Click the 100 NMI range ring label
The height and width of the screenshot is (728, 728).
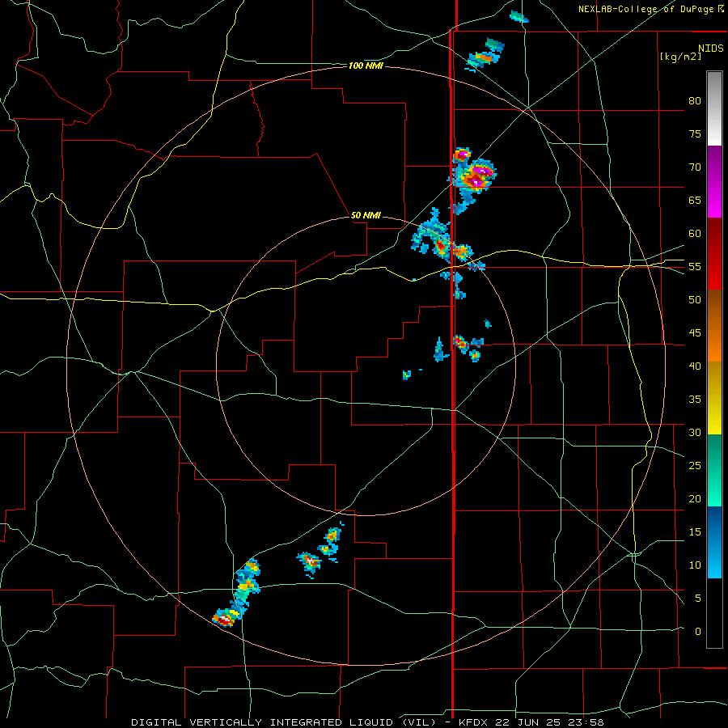pyautogui.click(x=366, y=66)
